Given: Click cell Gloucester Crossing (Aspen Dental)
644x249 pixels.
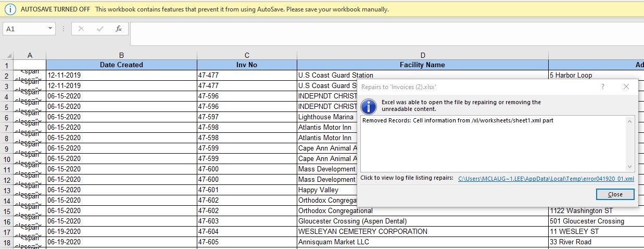Looking at the screenshot, I should 422,221.
